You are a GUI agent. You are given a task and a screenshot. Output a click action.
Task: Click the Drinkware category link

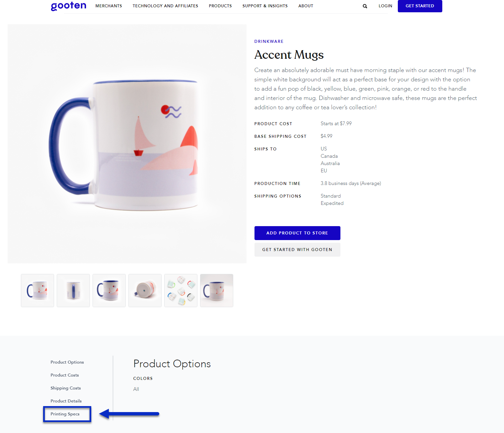coord(269,42)
